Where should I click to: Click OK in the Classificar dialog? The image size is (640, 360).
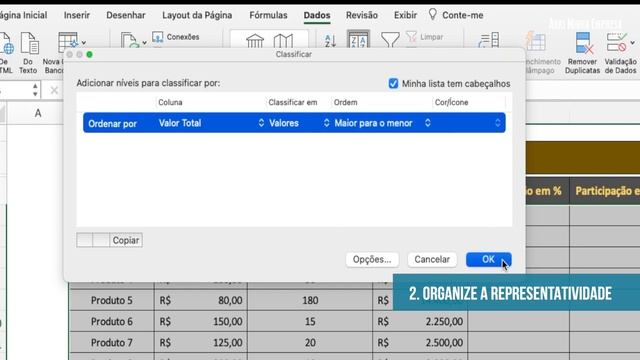pyautogui.click(x=489, y=260)
